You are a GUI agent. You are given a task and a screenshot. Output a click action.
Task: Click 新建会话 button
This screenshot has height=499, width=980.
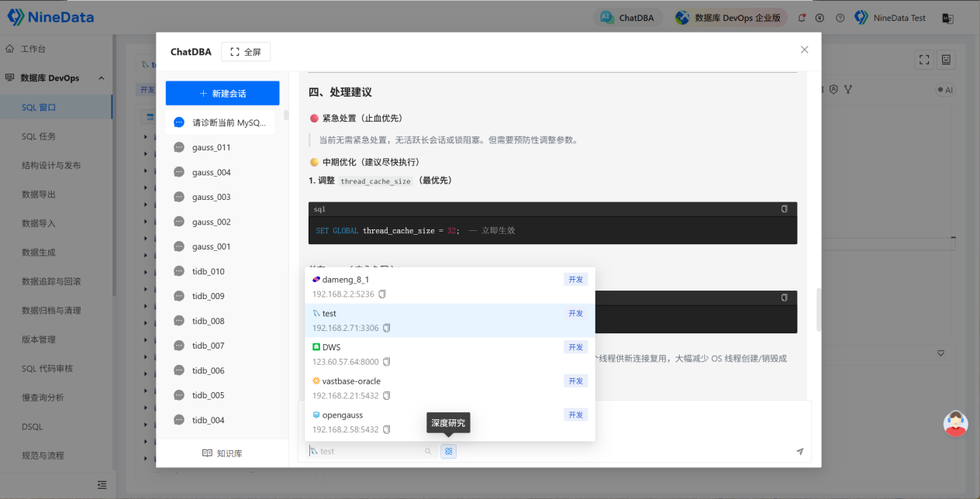223,93
